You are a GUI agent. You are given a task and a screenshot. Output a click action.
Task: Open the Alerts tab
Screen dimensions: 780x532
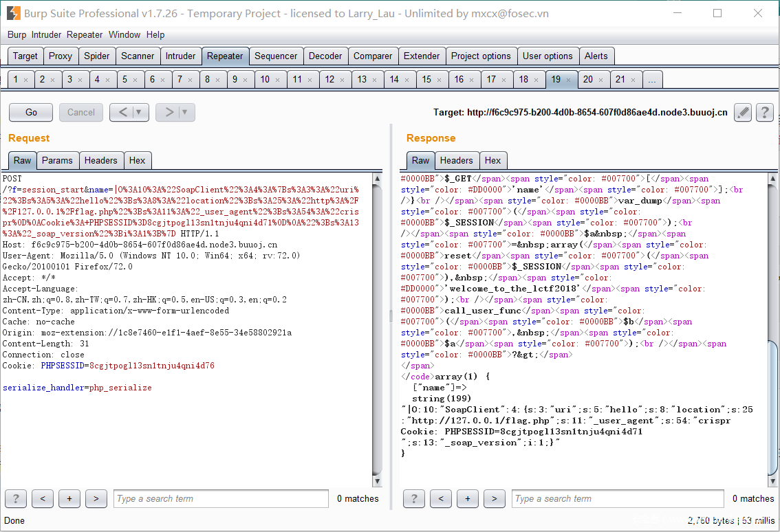point(596,56)
